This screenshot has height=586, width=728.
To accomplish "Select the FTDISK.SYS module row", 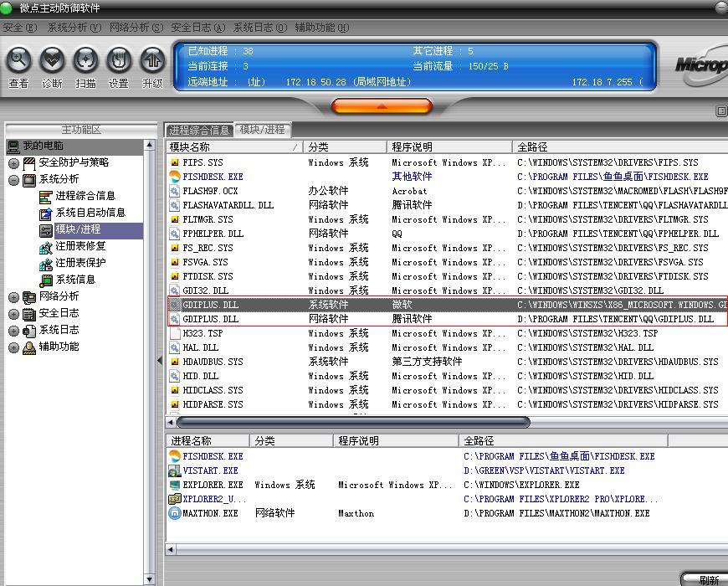I will point(448,276).
